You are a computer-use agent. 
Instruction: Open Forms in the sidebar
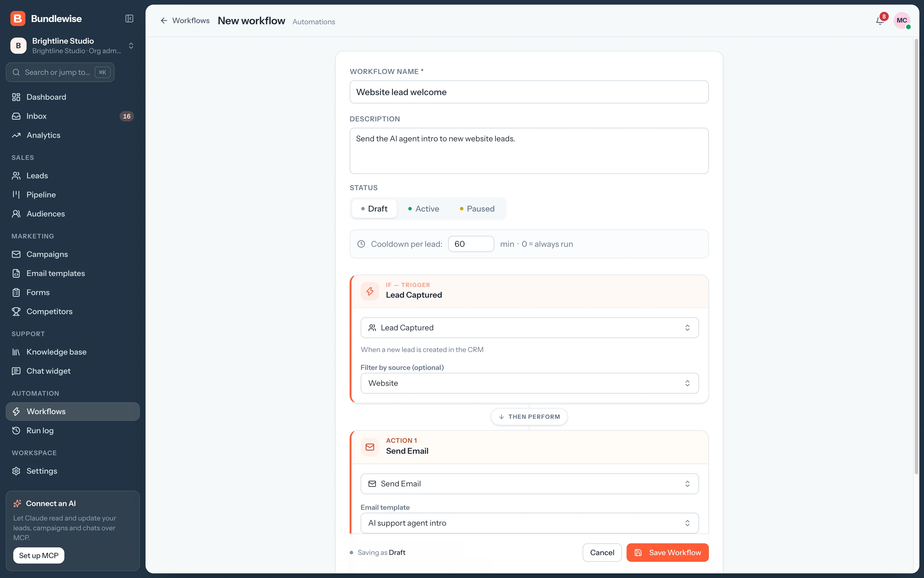point(72,292)
